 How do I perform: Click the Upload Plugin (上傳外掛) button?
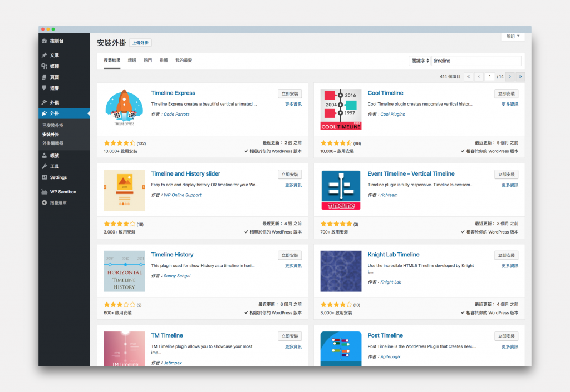tap(140, 43)
